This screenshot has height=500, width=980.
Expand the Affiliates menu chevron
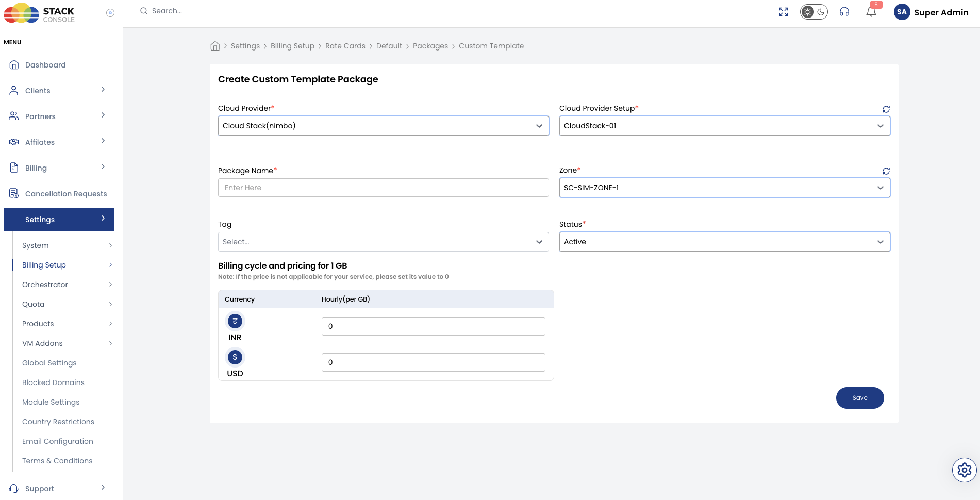click(103, 141)
